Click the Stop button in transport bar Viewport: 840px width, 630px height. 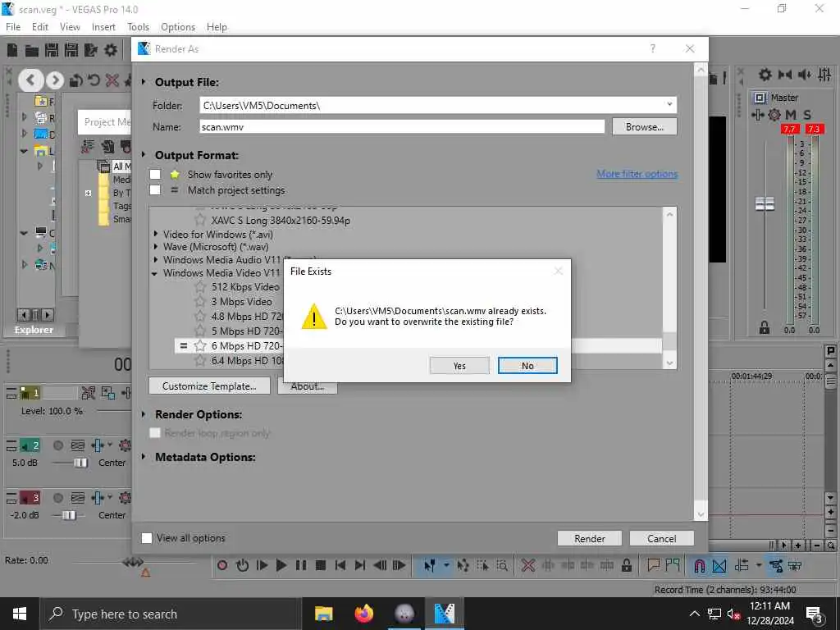click(x=321, y=565)
